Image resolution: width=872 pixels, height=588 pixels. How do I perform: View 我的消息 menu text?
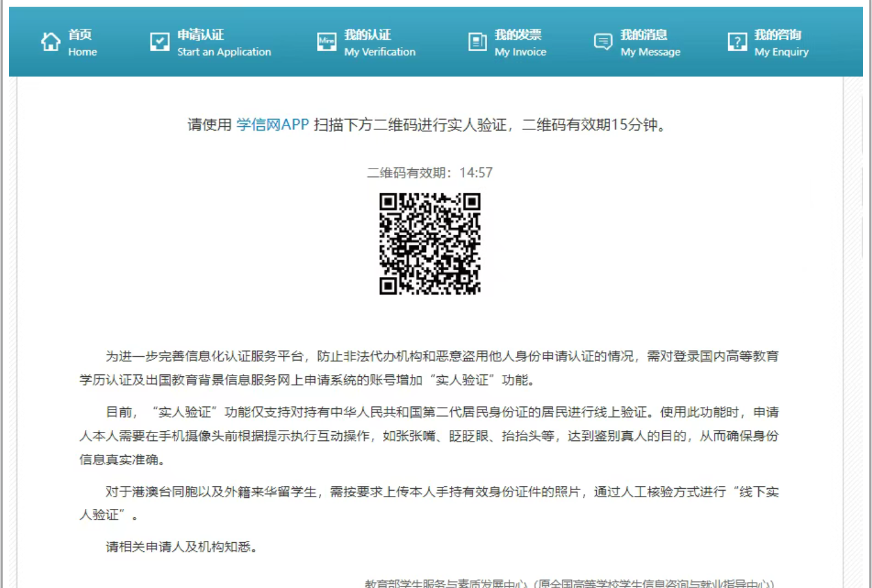[644, 35]
